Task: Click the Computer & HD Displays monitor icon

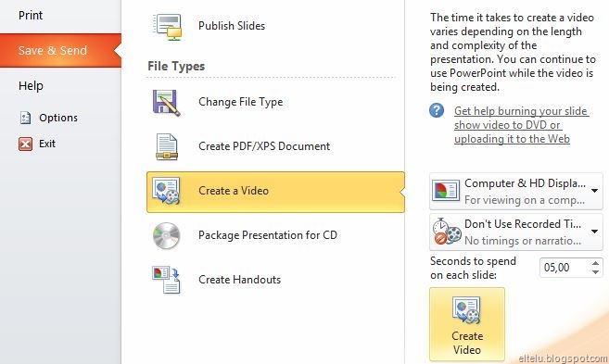Action: tap(446, 191)
